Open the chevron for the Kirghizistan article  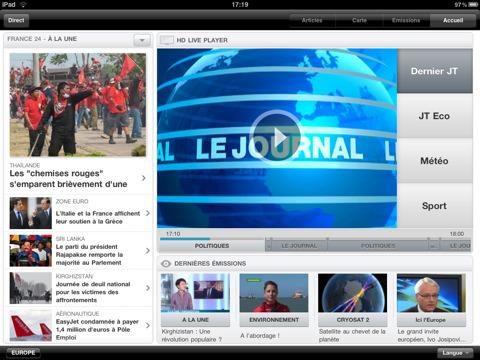[148, 288]
